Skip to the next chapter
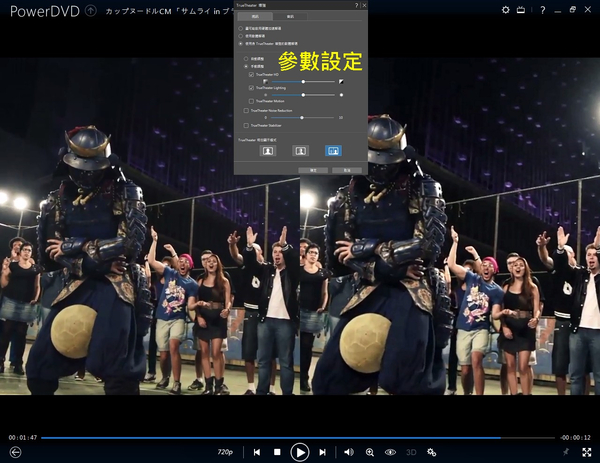The width and height of the screenshot is (600, 463). [322, 452]
